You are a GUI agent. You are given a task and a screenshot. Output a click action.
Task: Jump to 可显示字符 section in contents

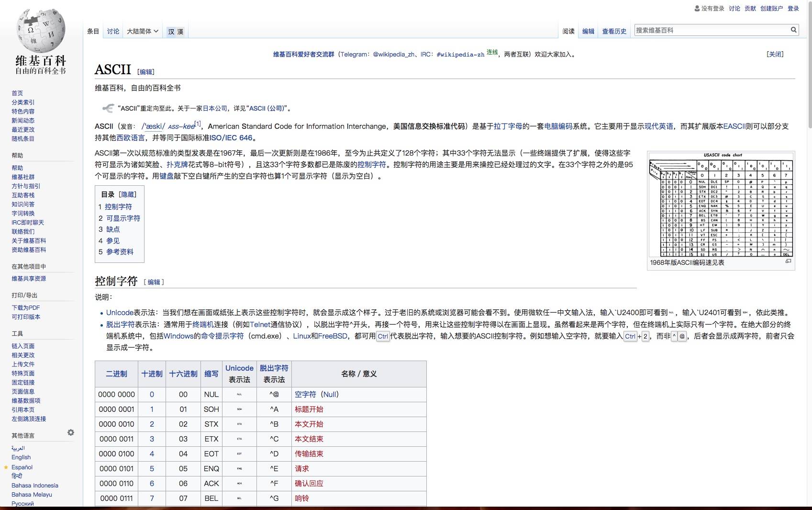pyautogui.click(x=123, y=218)
